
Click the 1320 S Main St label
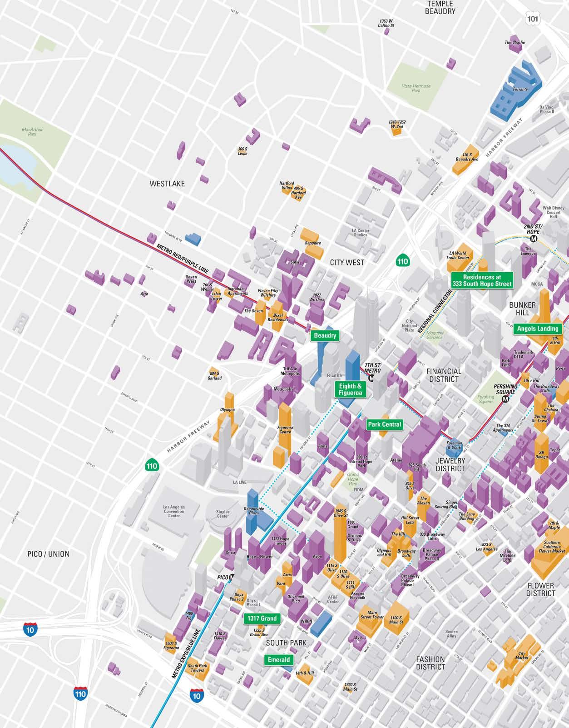tap(350, 687)
